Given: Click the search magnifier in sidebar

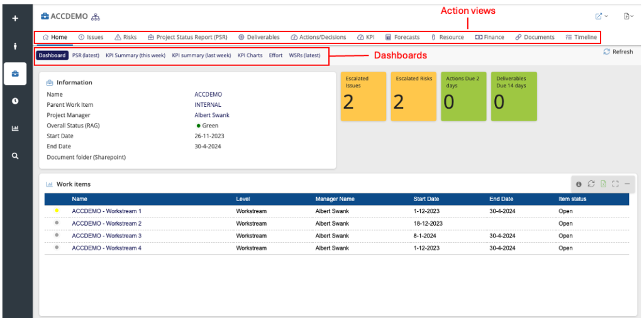Looking at the screenshot, I should [x=15, y=156].
